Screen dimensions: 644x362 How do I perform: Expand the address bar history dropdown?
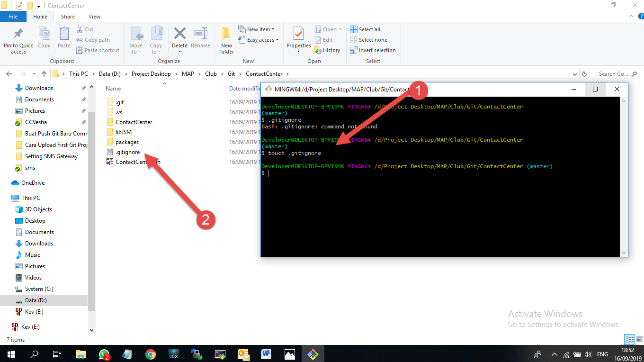click(575, 74)
